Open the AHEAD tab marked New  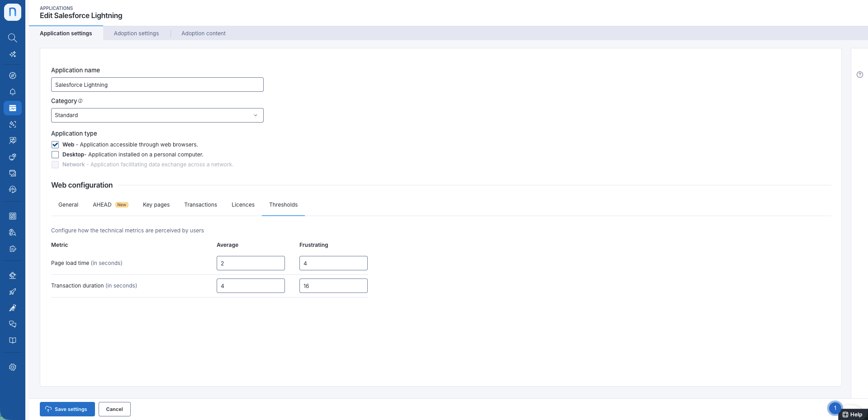[110, 205]
